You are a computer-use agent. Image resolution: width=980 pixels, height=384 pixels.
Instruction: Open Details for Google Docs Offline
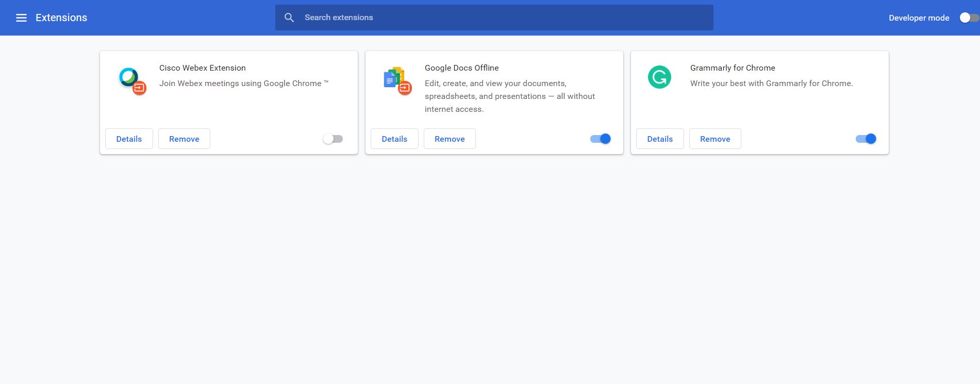coord(394,139)
